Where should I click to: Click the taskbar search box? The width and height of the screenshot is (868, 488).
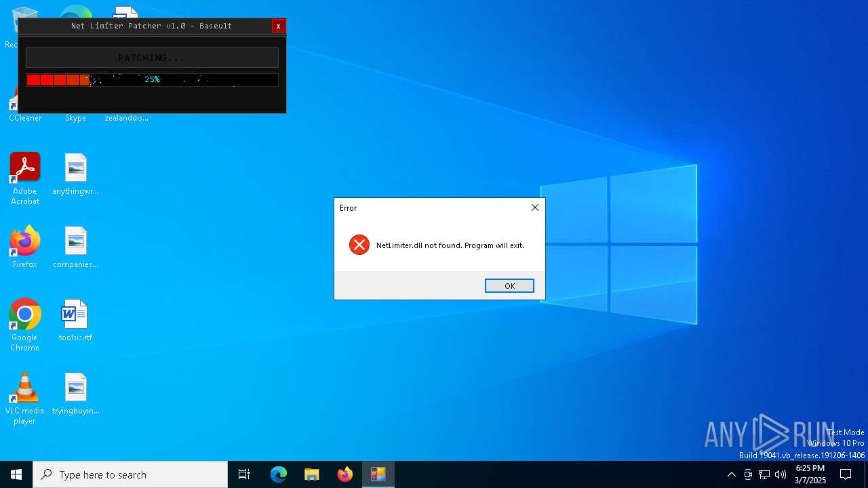(130, 474)
